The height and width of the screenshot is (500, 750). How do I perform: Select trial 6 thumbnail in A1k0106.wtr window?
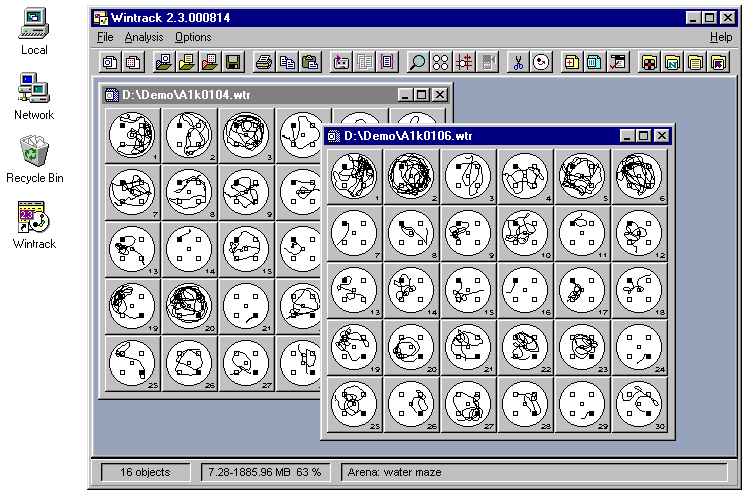pos(639,177)
